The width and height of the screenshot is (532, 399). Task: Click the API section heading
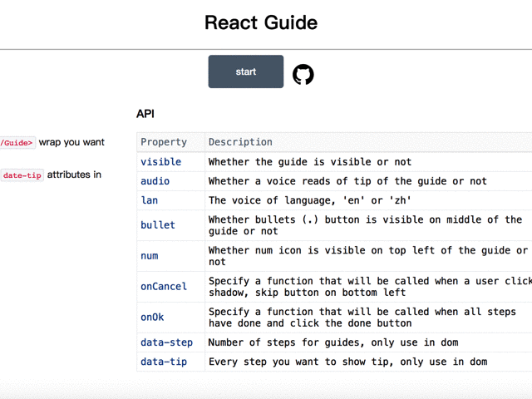tap(145, 114)
